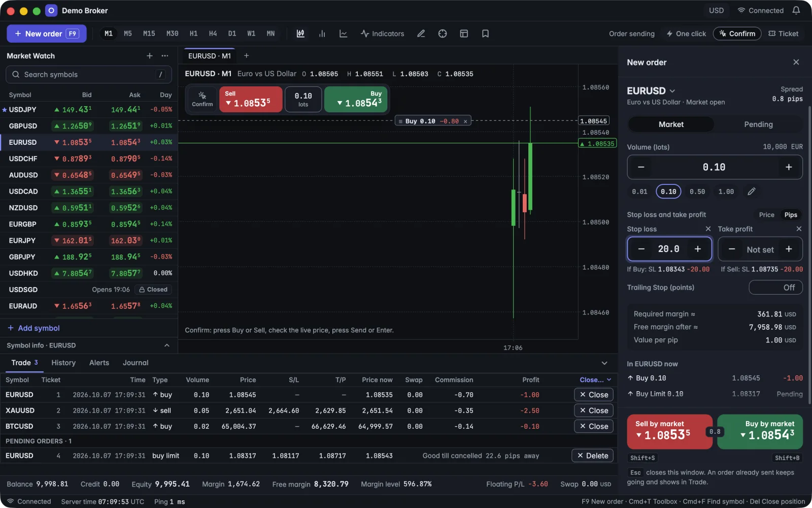This screenshot has height=508, width=812.
Task: Choose the 0.01 volume preset
Action: point(639,192)
